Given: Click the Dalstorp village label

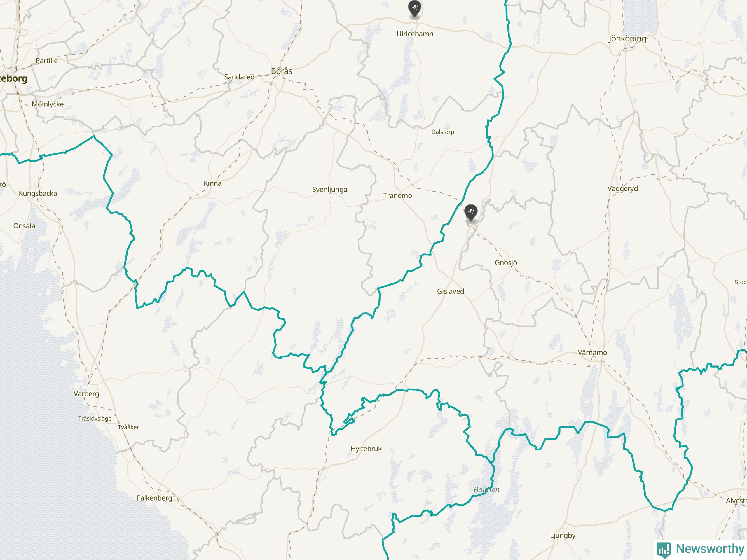Looking at the screenshot, I should click(x=443, y=132).
